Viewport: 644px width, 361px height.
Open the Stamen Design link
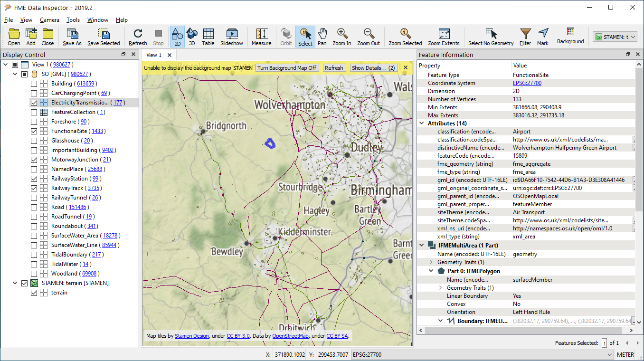click(x=192, y=336)
